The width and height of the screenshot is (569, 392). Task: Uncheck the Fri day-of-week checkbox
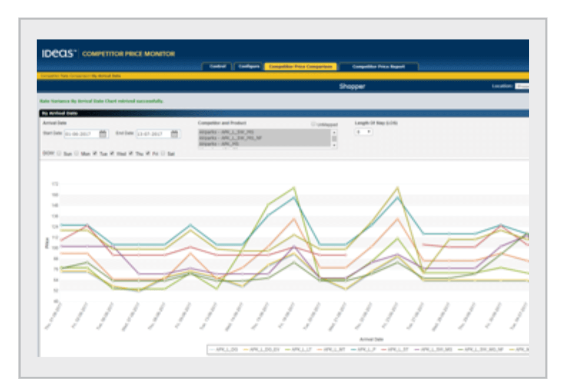[x=147, y=152]
